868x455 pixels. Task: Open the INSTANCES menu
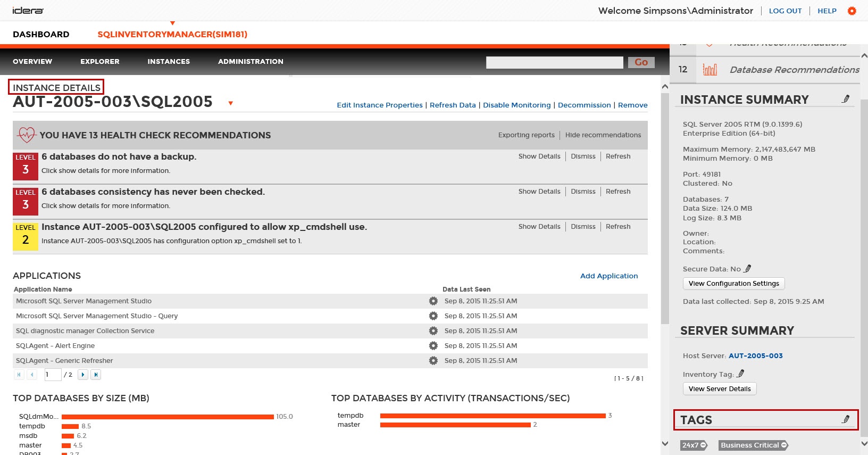169,62
